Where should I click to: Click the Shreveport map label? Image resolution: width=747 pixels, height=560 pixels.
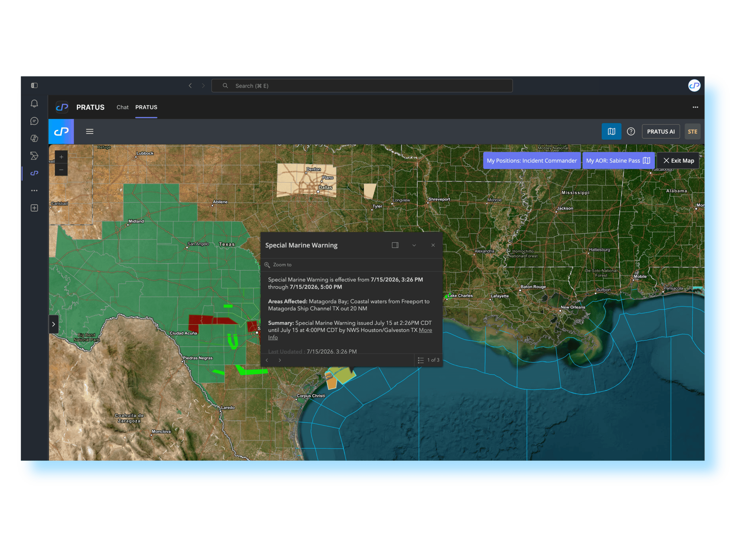click(439, 199)
